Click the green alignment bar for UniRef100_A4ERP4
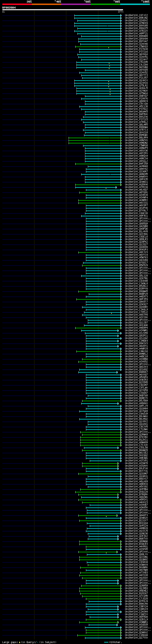This screenshot has width=152, height=644. click(98, 328)
